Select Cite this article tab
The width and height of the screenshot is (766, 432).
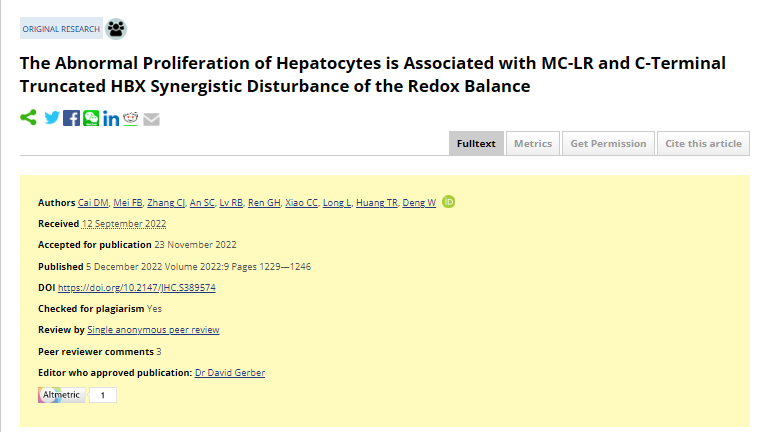pyautogui.click(x=703, y=144)
